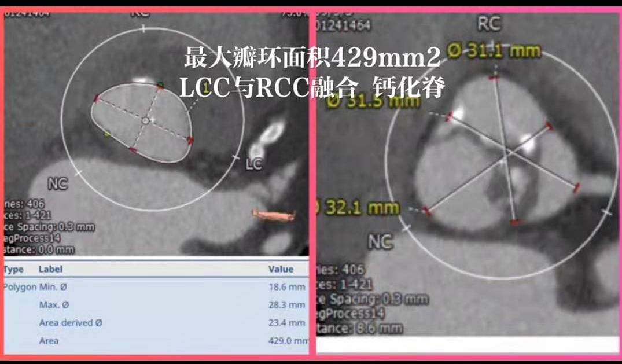Click the NC tick mark on left view circle
622x364 pixels.
(79, 174)
